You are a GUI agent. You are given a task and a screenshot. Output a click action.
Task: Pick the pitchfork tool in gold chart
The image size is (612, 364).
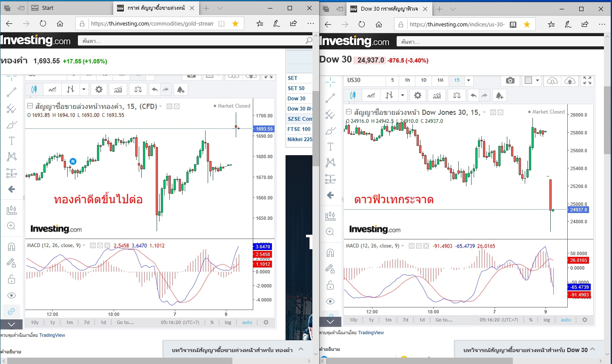click(x=11, y=108)
